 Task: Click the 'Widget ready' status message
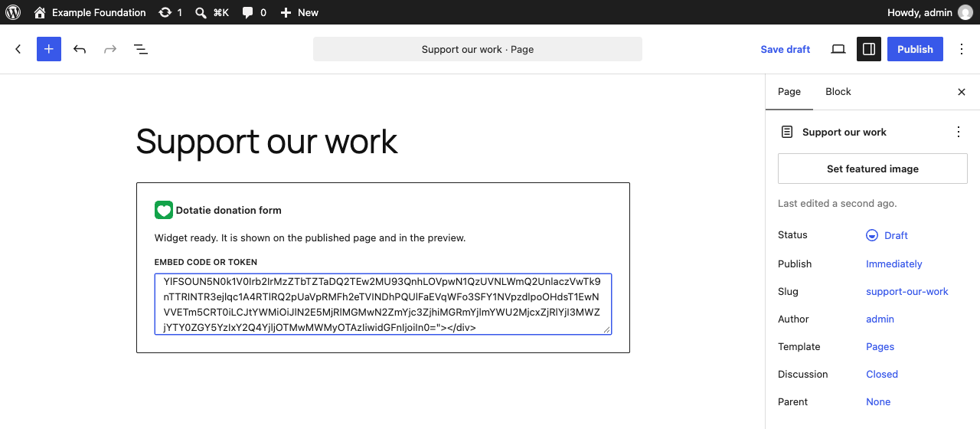click(x=310, y=237)
